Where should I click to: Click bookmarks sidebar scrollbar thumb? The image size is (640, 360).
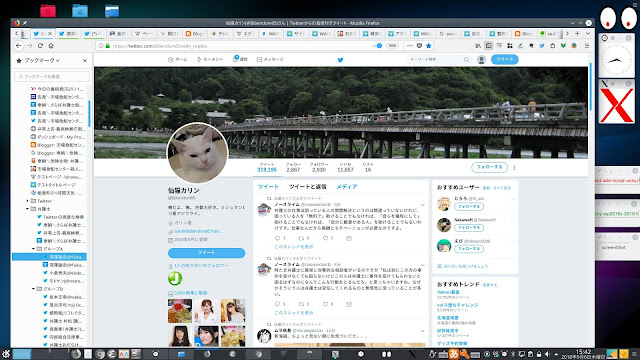(89, 113)
